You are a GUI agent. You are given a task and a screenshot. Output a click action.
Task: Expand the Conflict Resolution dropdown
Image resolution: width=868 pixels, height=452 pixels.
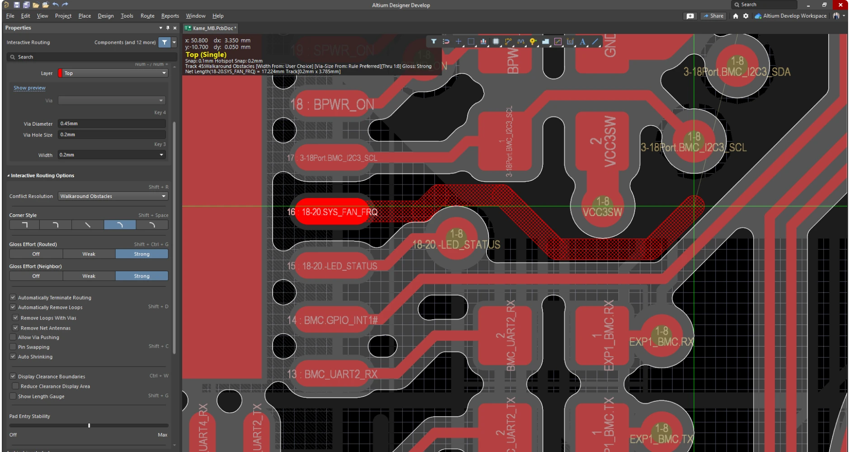point(113,196)
